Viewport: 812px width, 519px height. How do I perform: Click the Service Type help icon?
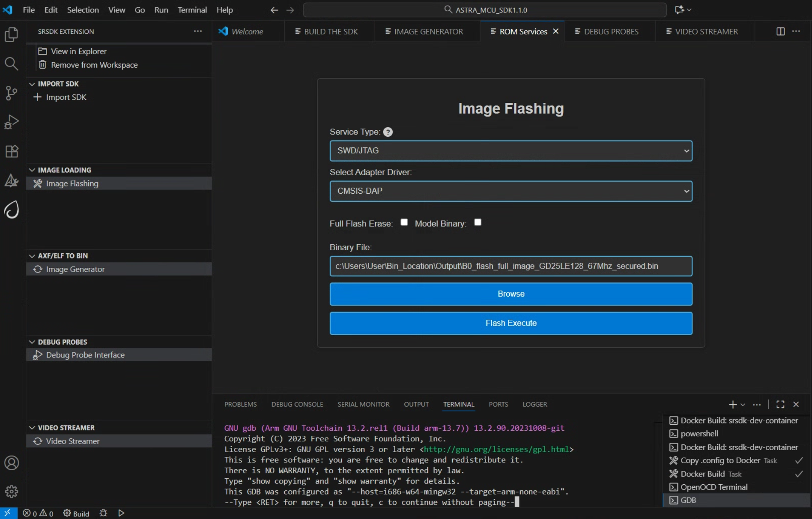click(x=388, y=132)
